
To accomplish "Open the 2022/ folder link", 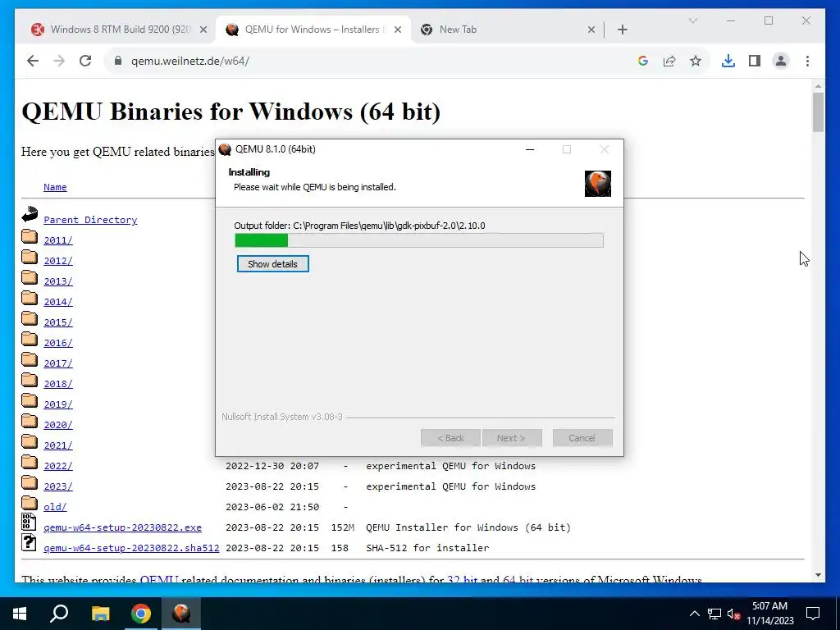I will click(58, 466).
